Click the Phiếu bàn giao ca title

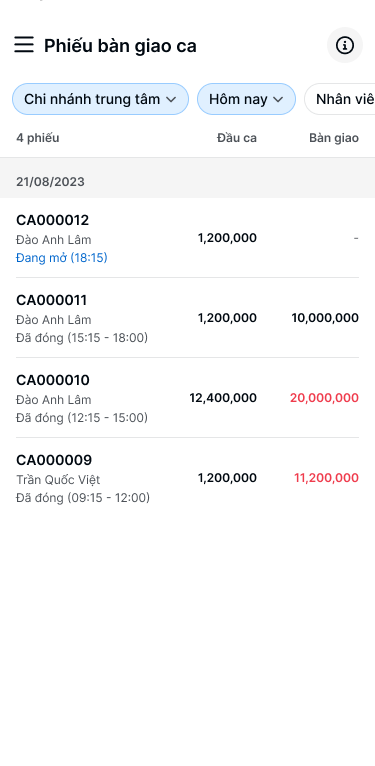(120, 46)
